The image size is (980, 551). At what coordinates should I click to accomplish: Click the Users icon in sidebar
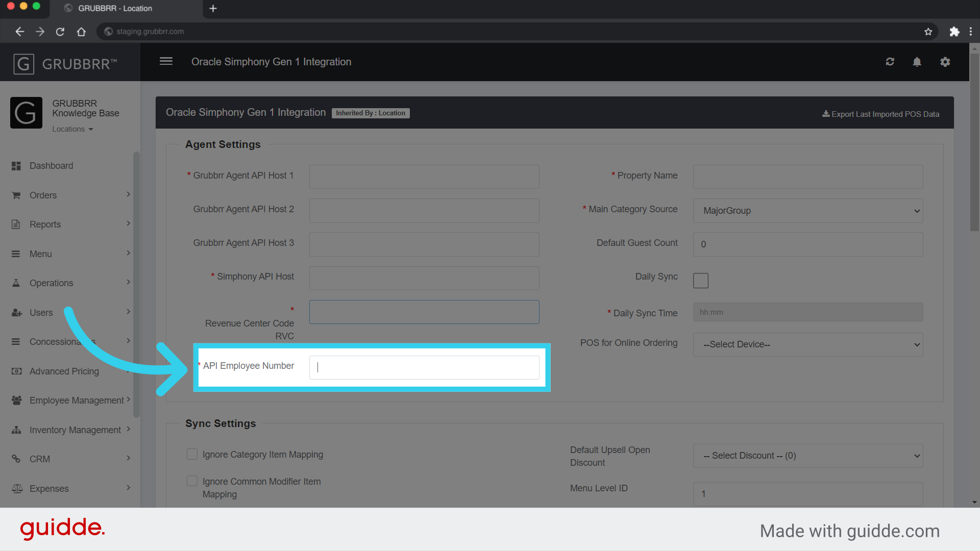pos(16,313)
